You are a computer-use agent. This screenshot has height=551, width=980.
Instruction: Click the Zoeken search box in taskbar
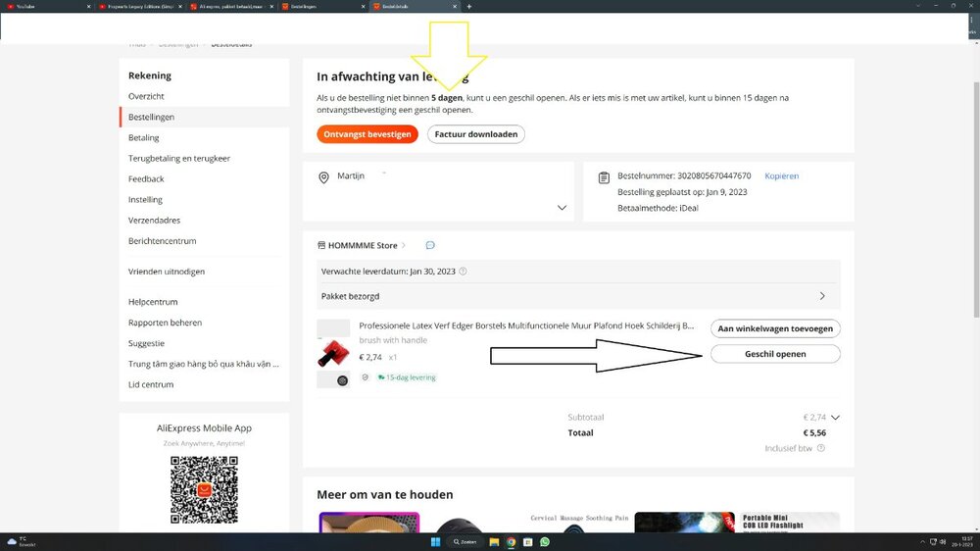[465, 541]
